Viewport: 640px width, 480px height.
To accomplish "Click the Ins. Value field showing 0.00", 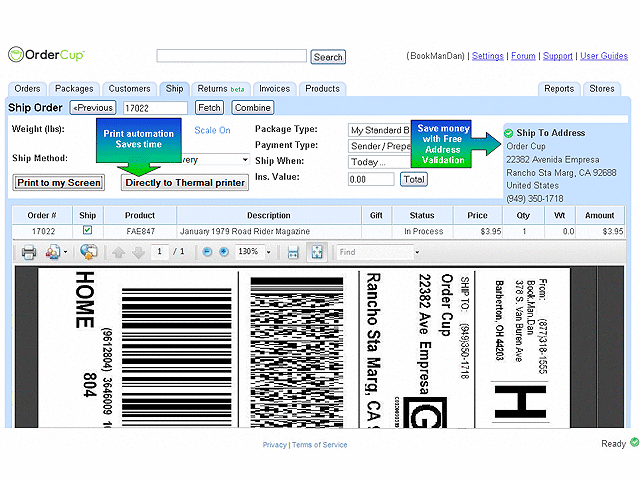I will pyautogui.click(x=371, y=179).
